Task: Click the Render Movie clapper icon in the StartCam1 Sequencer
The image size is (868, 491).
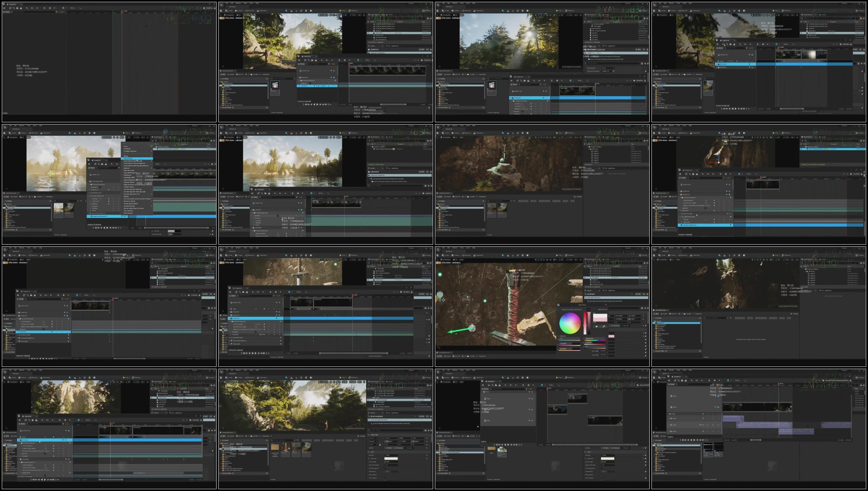Action: 316,60
